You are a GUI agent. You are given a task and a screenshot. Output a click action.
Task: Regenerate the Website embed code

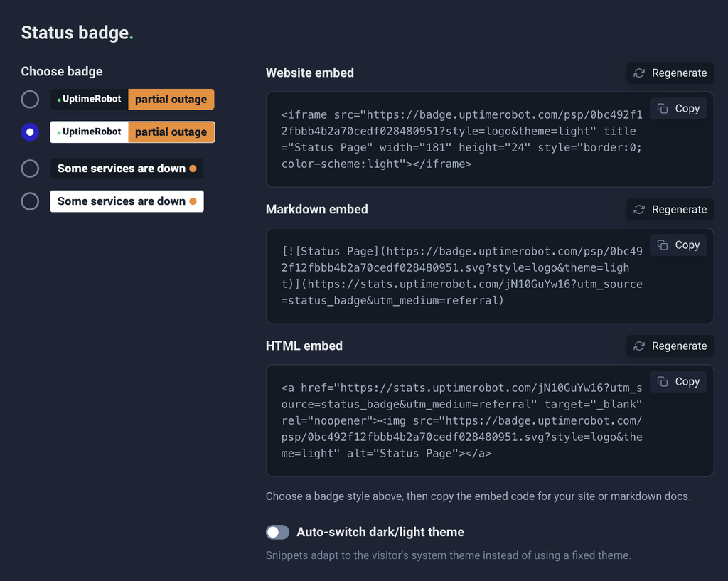pyautogui.click(x=670, y=73)
